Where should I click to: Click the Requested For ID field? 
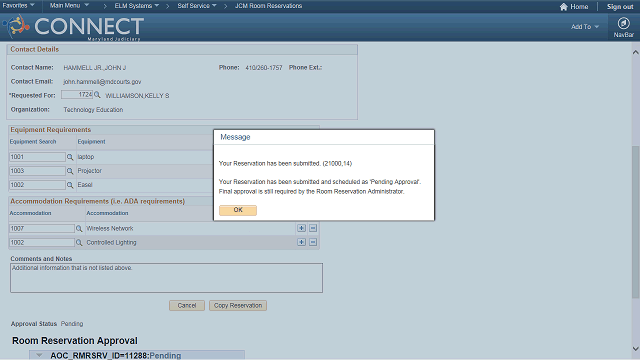[x=77, y=95]
